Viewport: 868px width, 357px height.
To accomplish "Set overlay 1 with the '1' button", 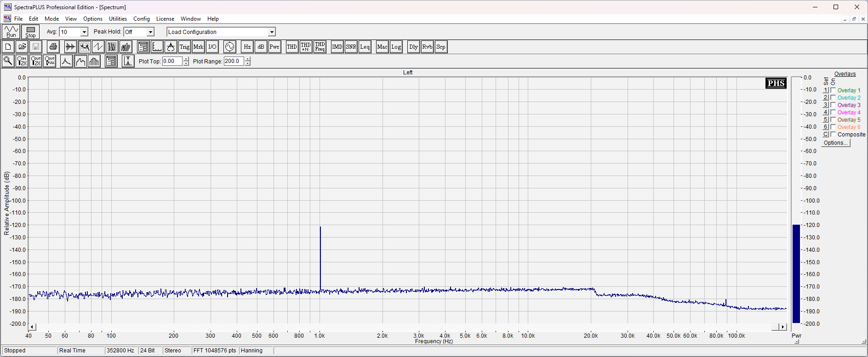I will coord(826,90).
